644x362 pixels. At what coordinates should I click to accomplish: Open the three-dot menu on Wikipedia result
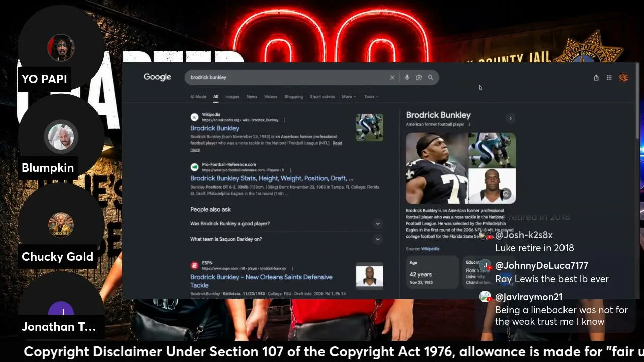click(285, 120)
